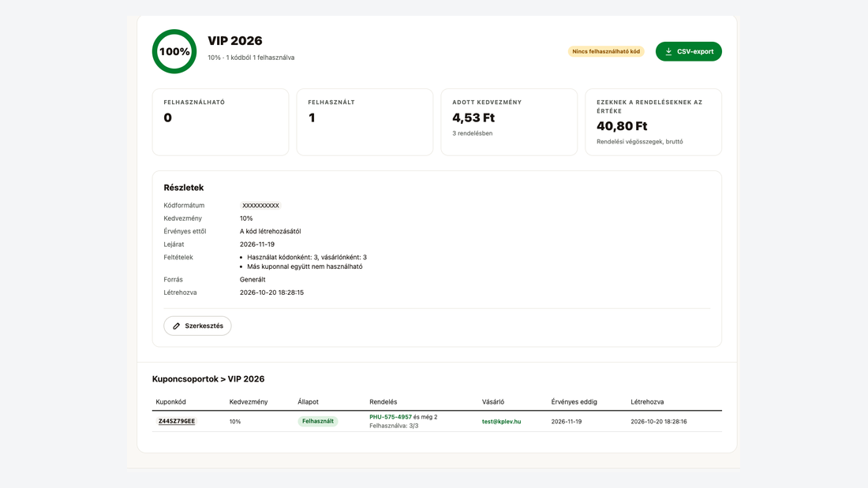868x488 pixels.
Task: Sort by Állapot column header
Action: [x=309, y=402]
